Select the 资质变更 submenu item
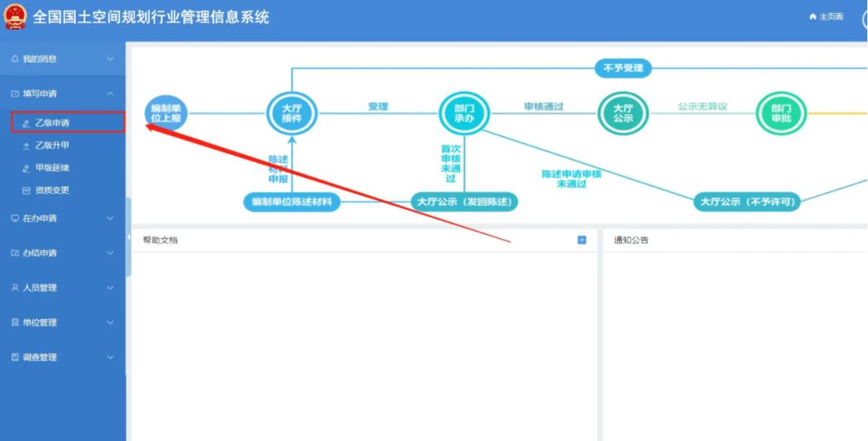This screenshot has height=441, width=868. click(63, 190)
